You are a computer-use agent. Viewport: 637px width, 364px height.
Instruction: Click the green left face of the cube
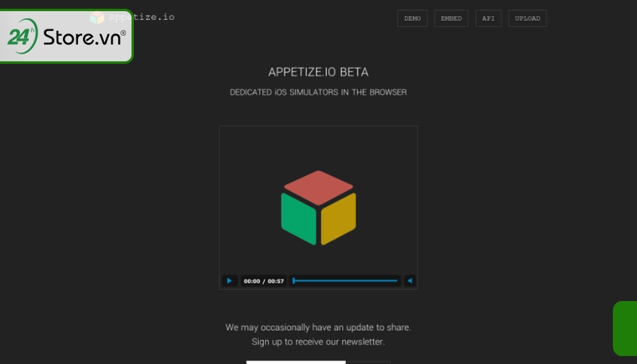tap(299, 219)
